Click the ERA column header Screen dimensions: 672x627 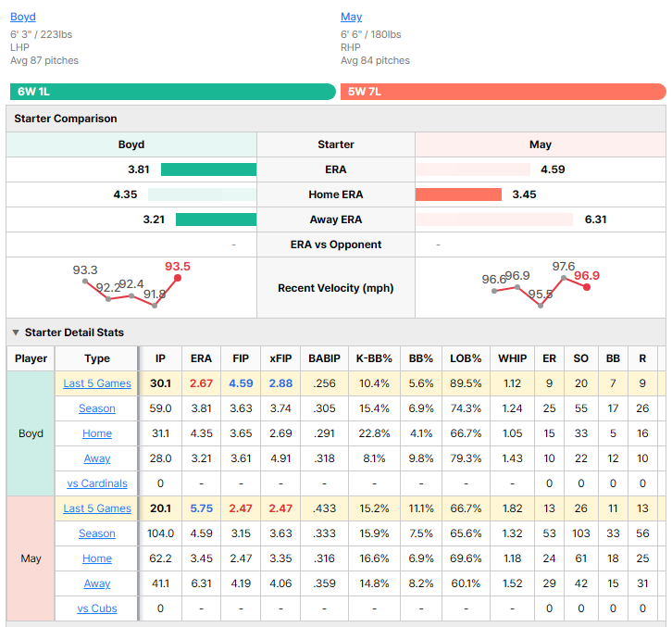coord(201,358)
